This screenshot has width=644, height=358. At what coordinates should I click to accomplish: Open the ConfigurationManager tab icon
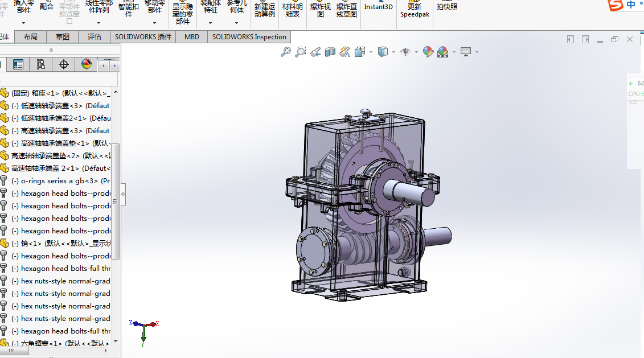tap(40, 64)
